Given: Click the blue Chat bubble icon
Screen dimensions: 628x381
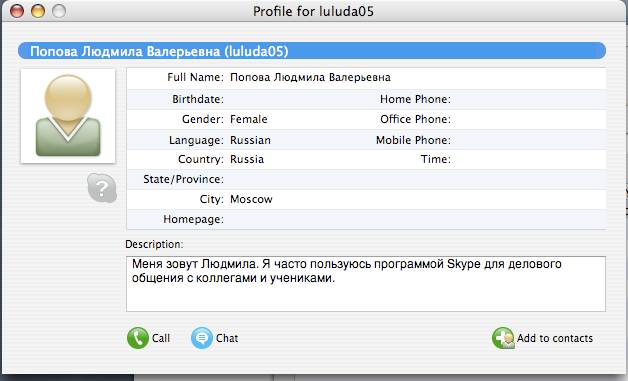Looking at the screenshot, I should [202, 338].
